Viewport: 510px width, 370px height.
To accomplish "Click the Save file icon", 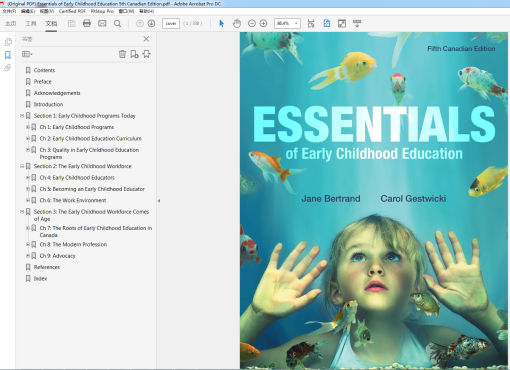I will point(72,23).
